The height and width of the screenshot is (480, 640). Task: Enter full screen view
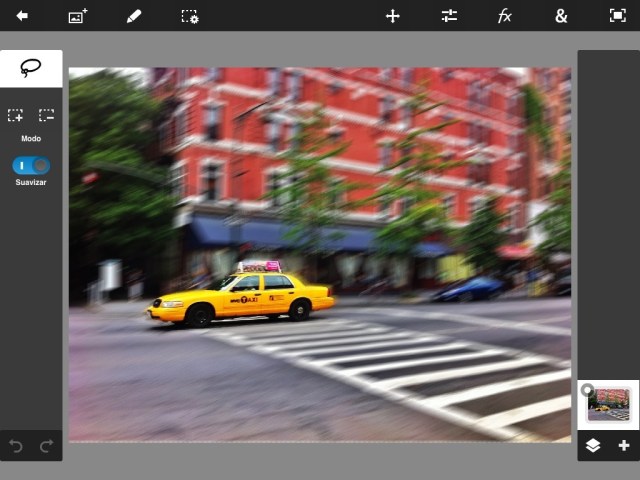pos(617,16)
